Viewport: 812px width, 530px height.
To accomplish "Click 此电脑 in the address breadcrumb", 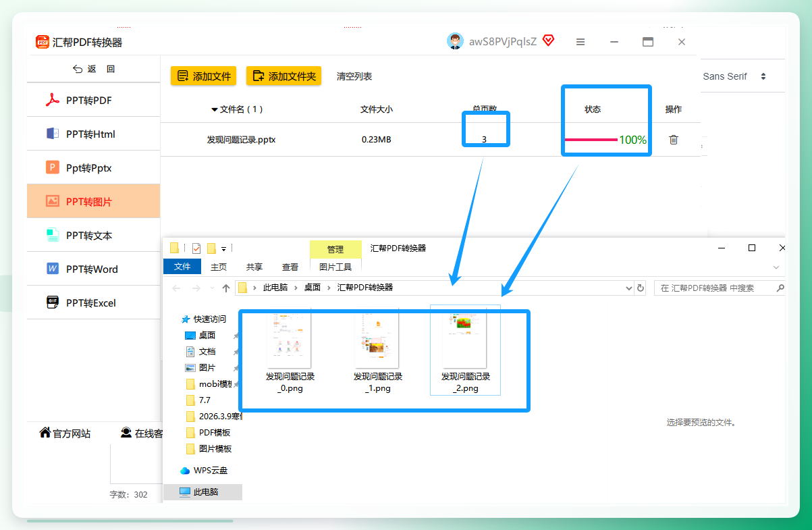I will (x=275, y=288).
